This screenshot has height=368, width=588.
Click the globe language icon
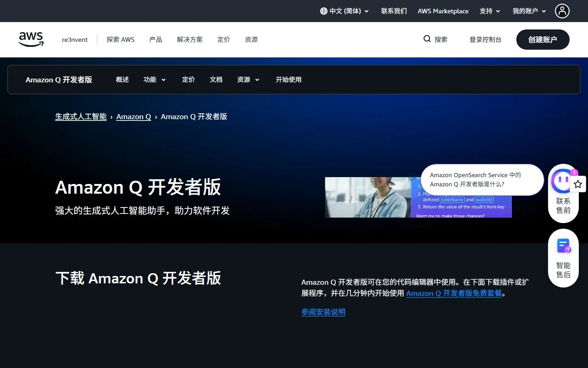(x=323, y=11)
